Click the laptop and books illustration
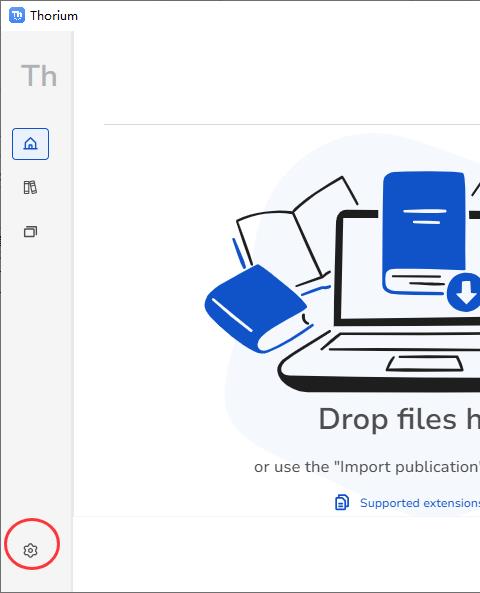Image resolution: width=480 pixels, height=593 pixels. [342, 282]
